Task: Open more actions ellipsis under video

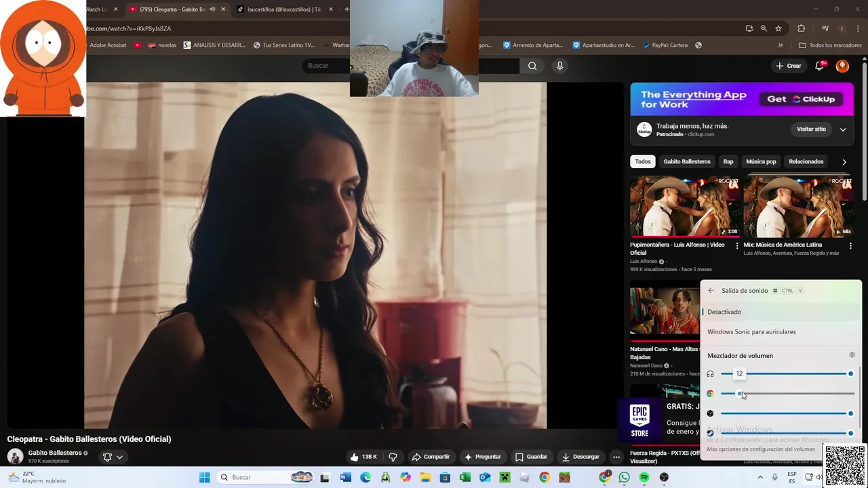Action: (x=616, y=457)
